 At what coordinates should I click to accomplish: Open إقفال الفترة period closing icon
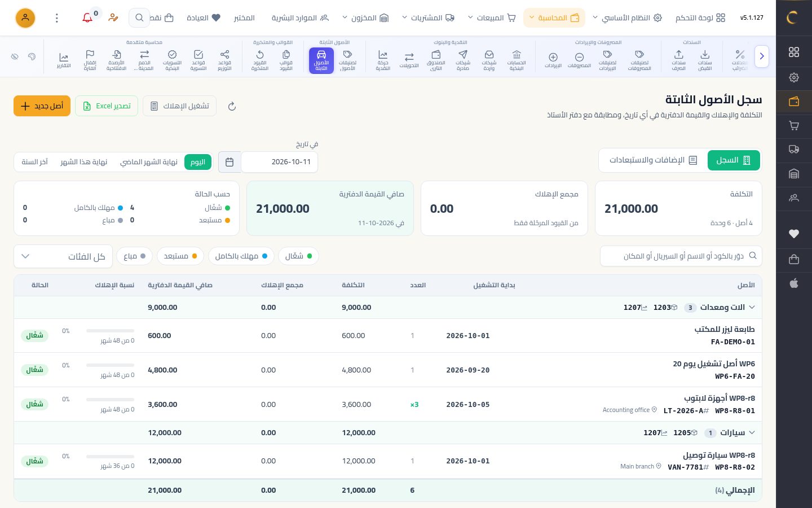click(90, 60)
